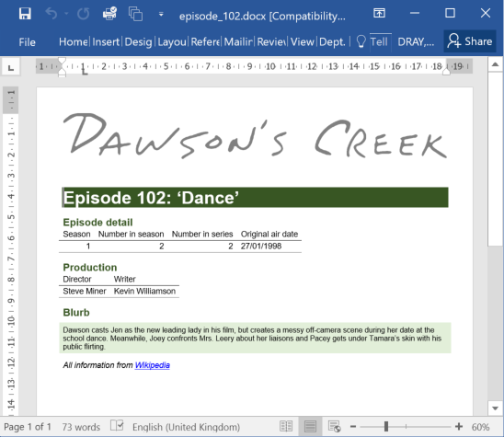Click the Share button
This screenshot has width=504, height=437.
(470, 41)
